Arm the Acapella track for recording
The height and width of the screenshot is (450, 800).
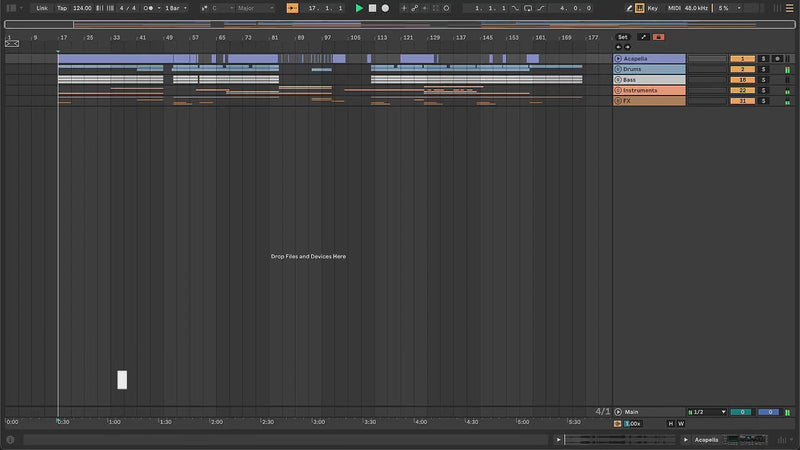(776, 59)
